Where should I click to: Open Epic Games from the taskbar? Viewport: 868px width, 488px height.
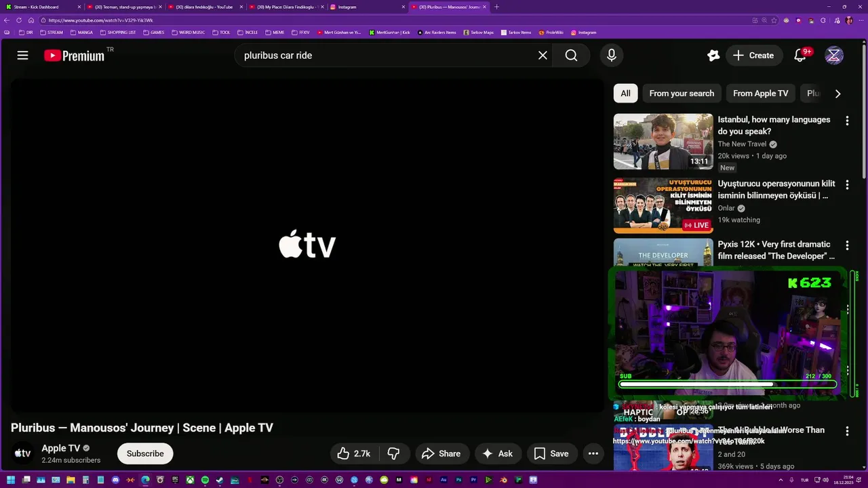pos(175,481)
